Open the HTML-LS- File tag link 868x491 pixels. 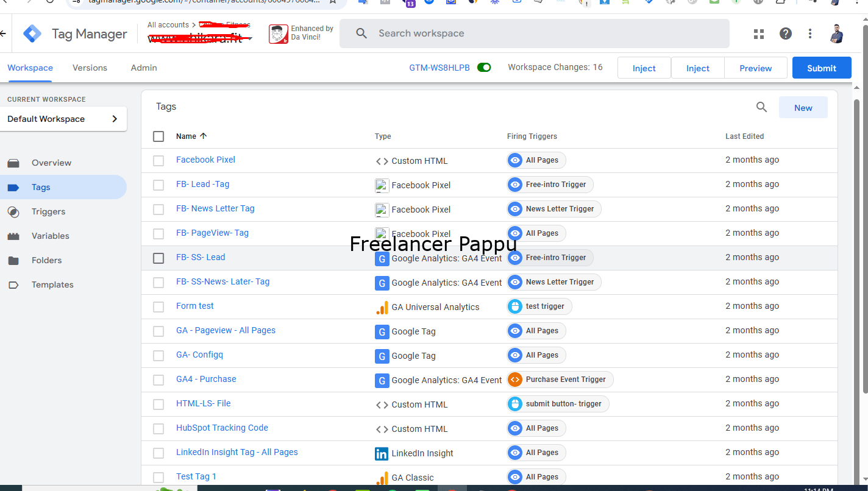tap(204, 403)
